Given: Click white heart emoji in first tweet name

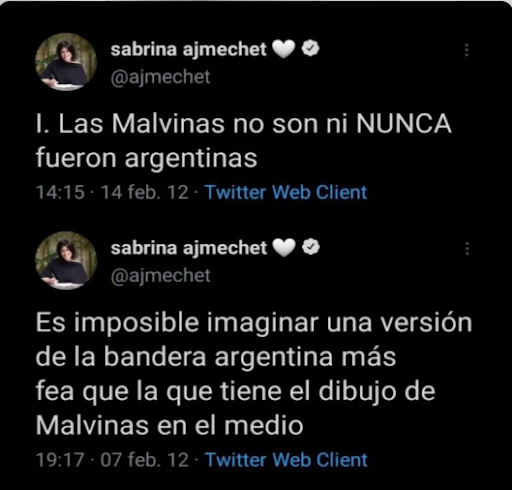Looking at the screenshot, I should (x=284, y=49).
